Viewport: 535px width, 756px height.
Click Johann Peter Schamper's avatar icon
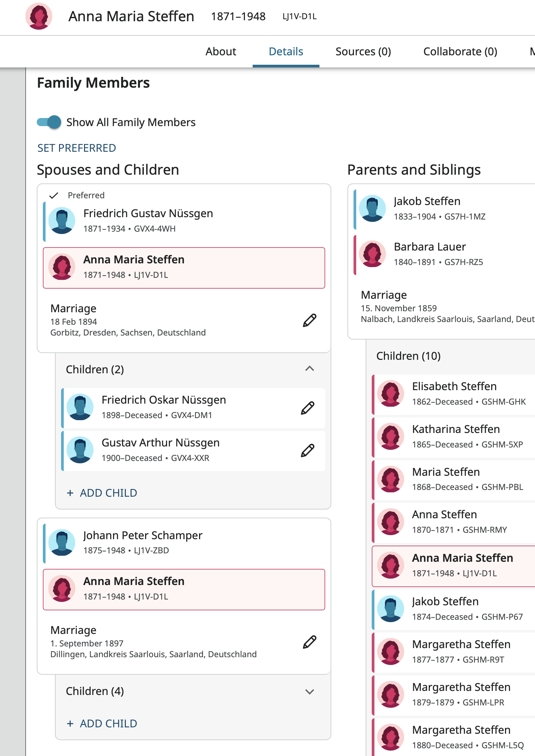tap(62, 542)
